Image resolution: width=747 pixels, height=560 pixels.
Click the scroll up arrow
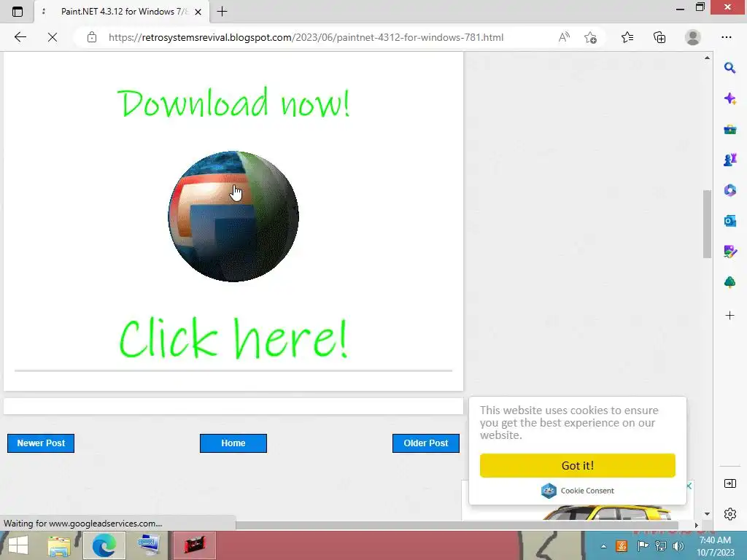pos(707,58)
